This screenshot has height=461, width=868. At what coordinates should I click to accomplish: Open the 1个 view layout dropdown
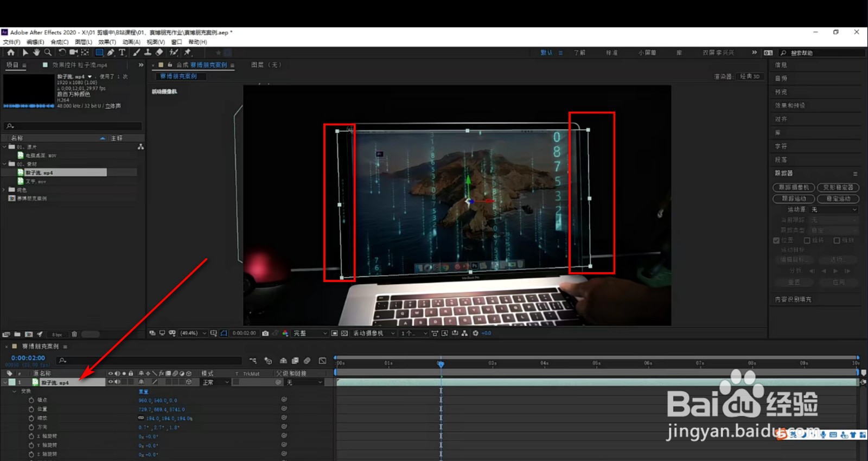(414, 333)
